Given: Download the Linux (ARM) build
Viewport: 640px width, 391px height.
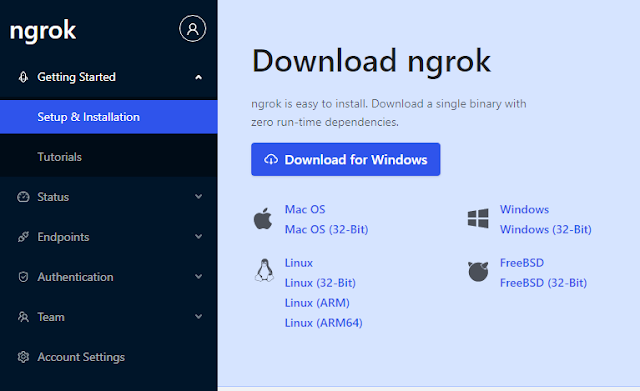Looking at the screenshot, I should [317, 303].
